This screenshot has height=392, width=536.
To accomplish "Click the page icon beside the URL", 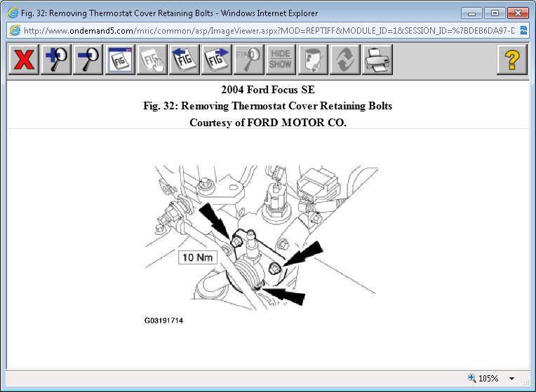I will pyautogui.click(x=15, y=30).
